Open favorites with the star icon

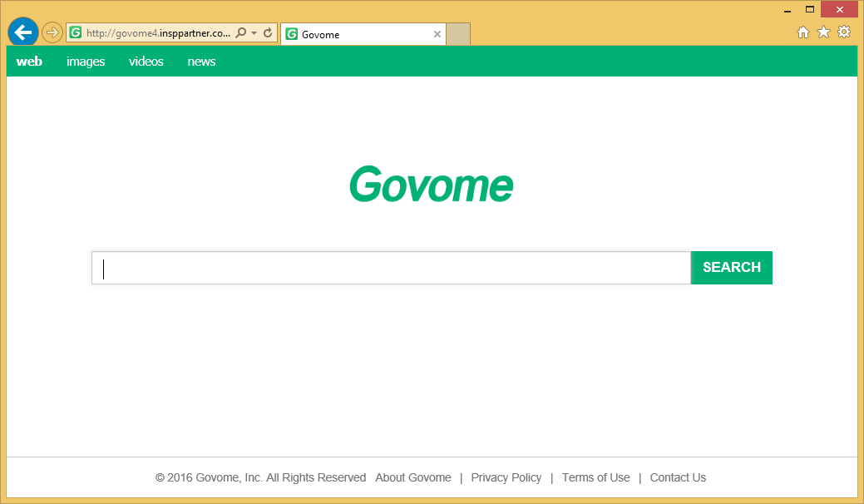click(x=823, y=32)
